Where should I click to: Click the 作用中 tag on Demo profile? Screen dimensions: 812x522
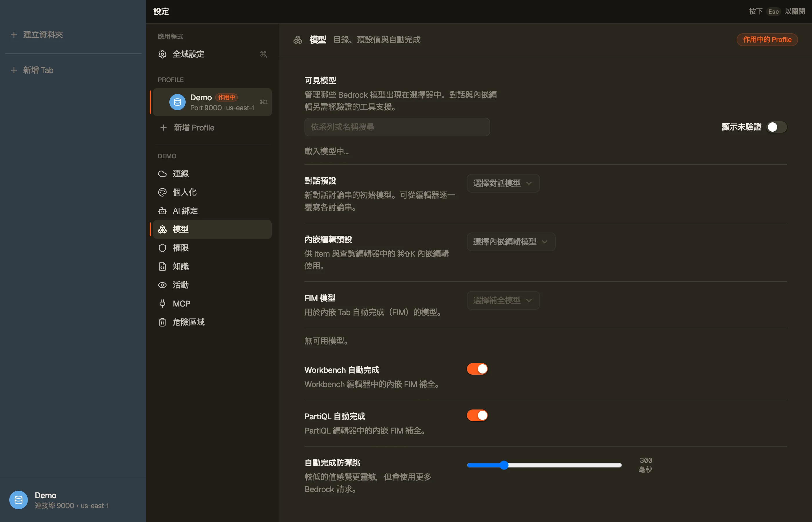click(x=226, y=97)
